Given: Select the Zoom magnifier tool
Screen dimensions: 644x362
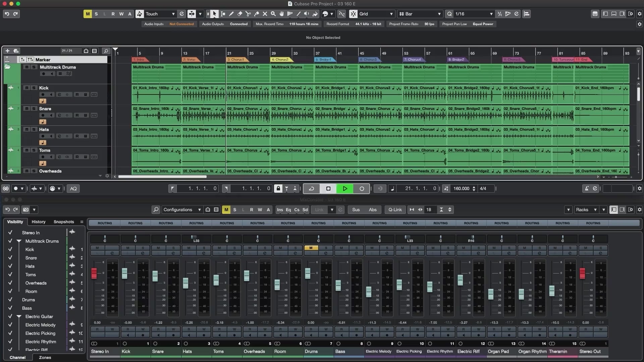Looking at the screenshot, I should click(273, 14).
